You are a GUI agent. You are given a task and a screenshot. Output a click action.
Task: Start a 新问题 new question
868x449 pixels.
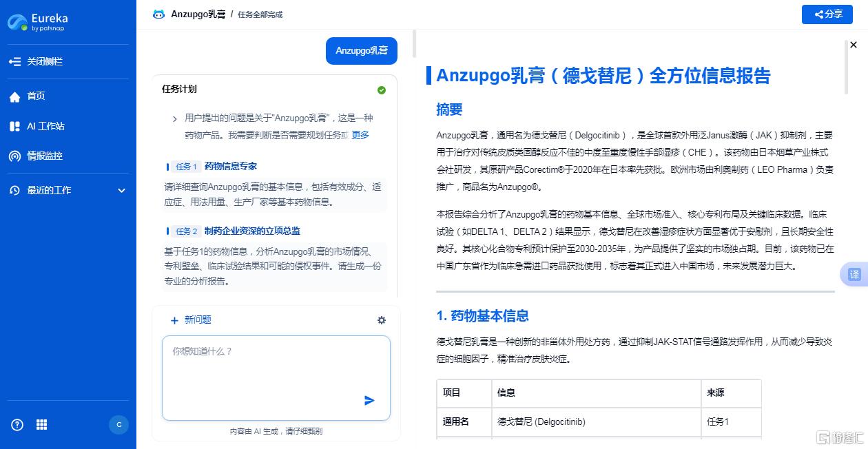coord(191,320)
